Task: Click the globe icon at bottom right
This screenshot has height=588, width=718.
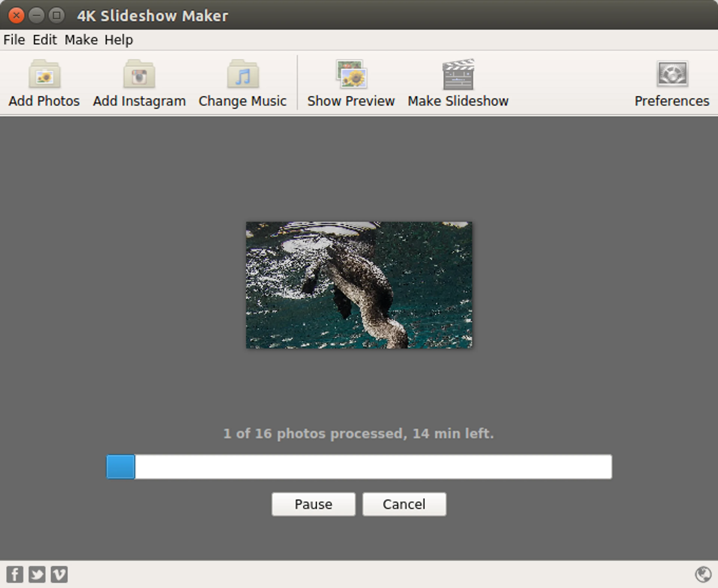Action: (x=703, y=574)
